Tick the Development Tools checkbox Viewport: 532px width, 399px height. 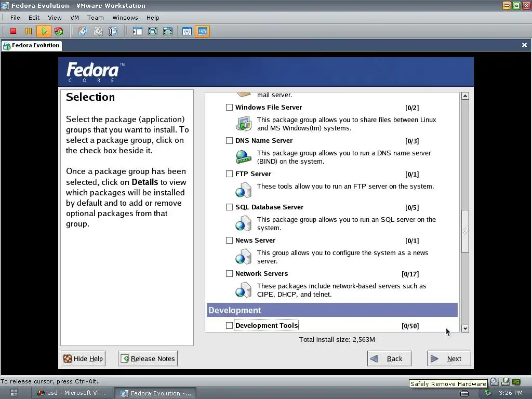point(229,326)
